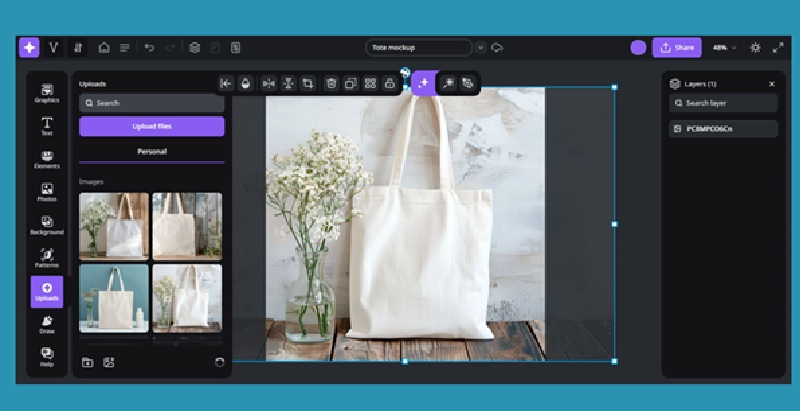Toggle fullscreen mode with expand arrows
Screen dimensions: 800x411
point(778,47)
